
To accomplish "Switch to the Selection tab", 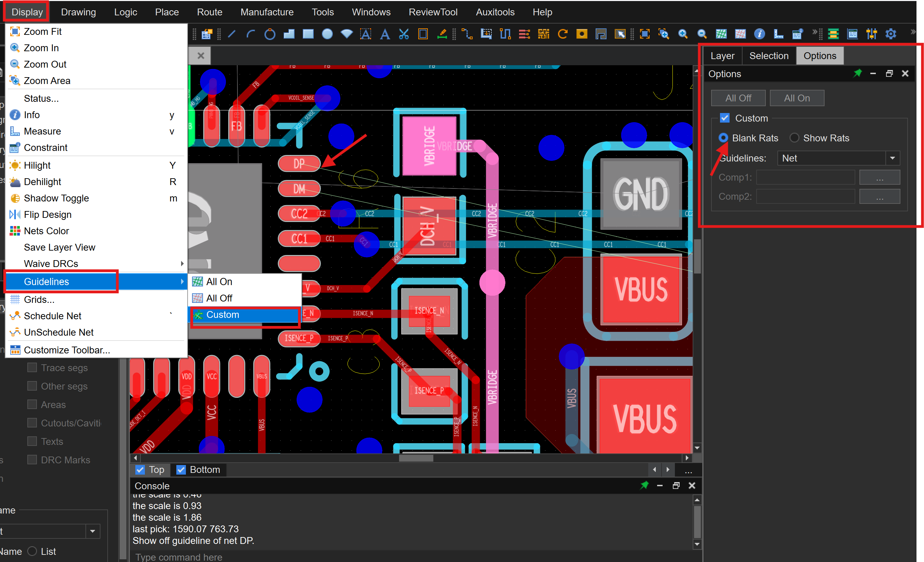I will (x=769, y=56).
